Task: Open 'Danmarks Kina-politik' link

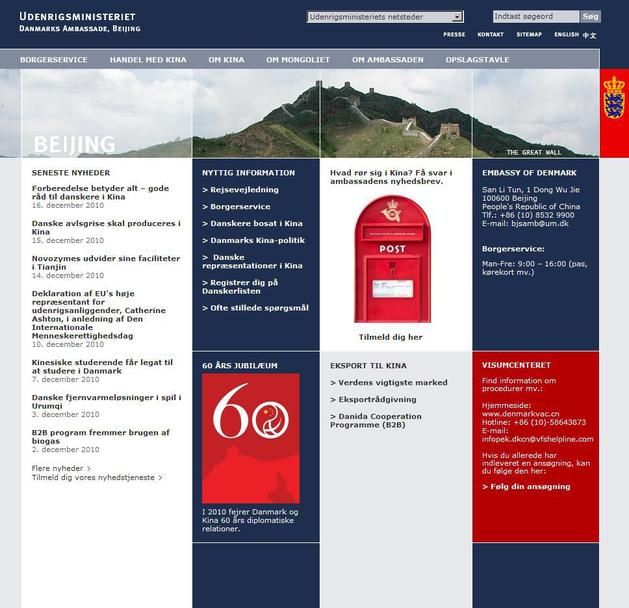Action: (x=254, y=240)
